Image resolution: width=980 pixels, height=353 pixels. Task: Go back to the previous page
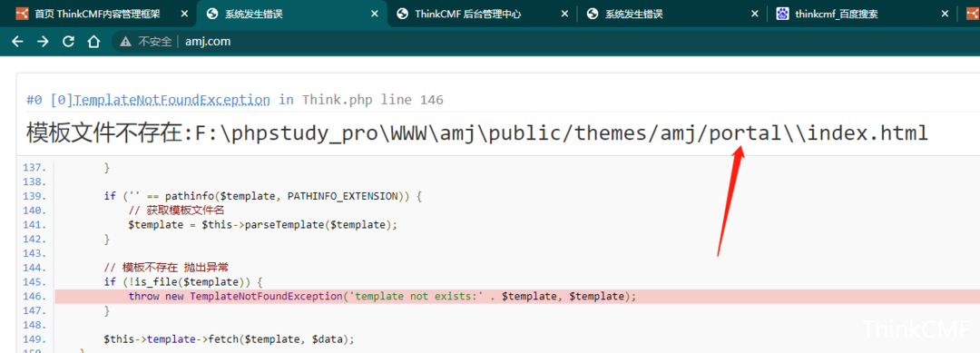click(x=17, y=42)
